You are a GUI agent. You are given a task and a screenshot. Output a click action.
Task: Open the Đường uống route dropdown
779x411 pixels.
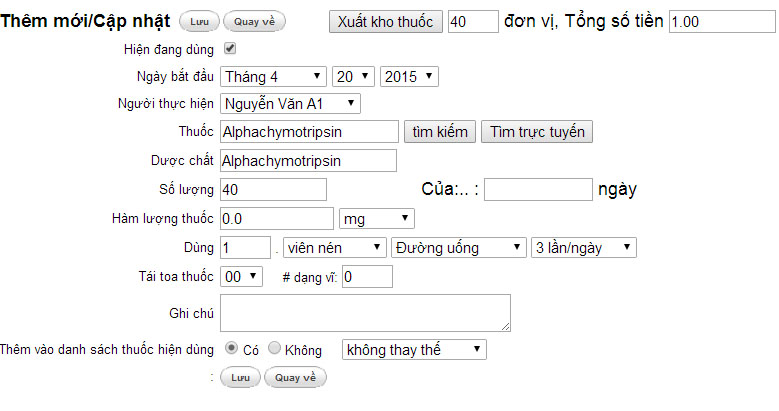[x=459, y=247]
